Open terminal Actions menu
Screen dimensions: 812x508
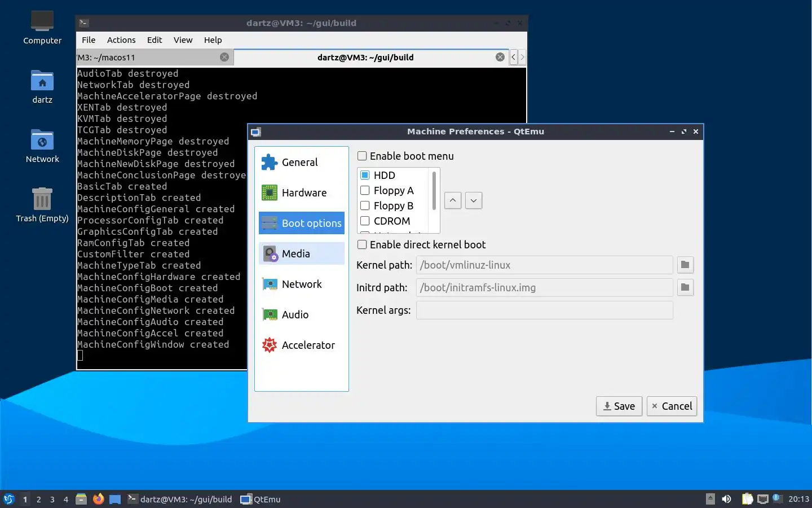pos(121,40)
